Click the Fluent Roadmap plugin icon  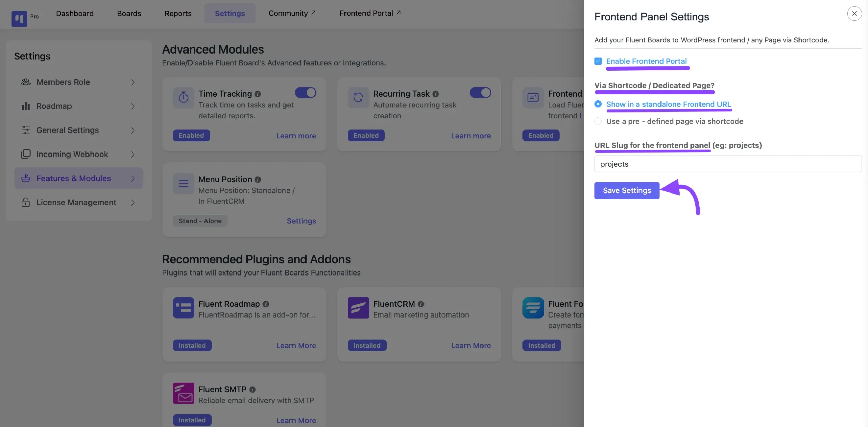[183, 308]
